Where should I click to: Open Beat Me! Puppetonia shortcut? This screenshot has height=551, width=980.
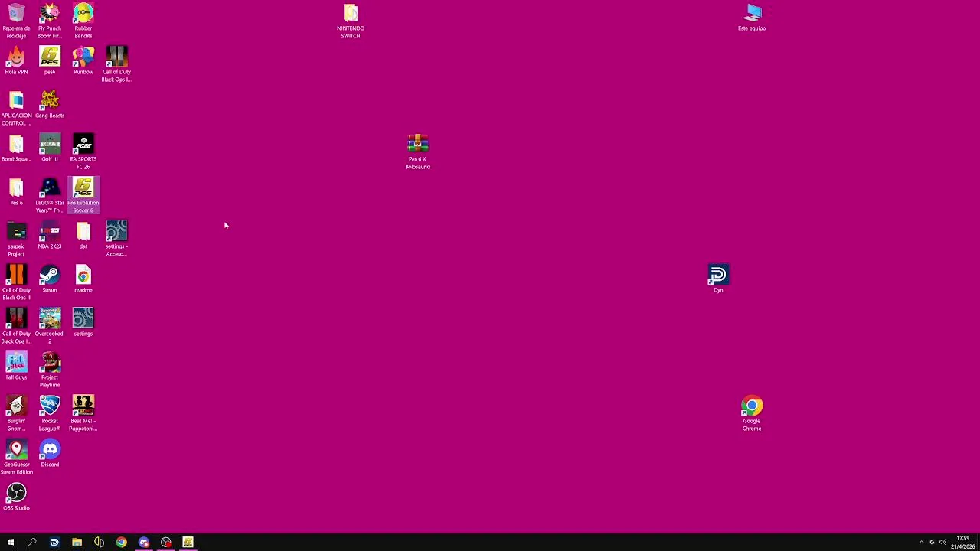(x=83, y=413)
